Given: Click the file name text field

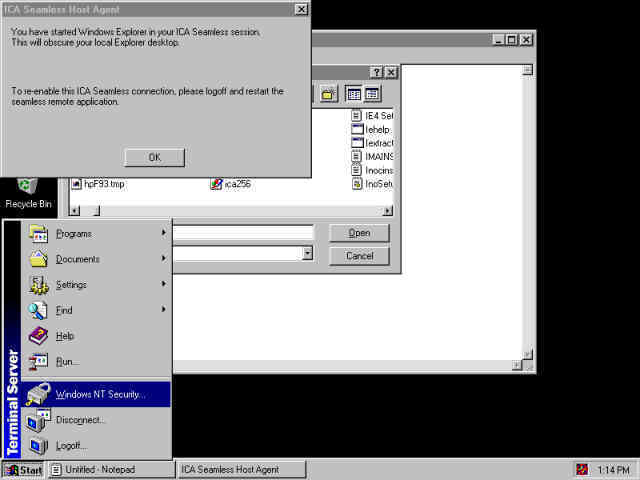Looking at the screenshot, I should 242,233.
